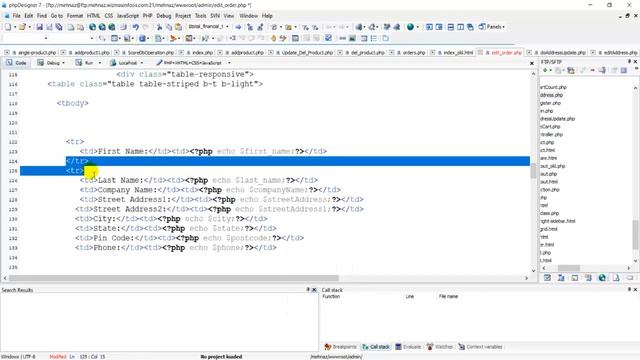Open the File menu
Viewport: 640px width, 360px height.
pos(16,16)
